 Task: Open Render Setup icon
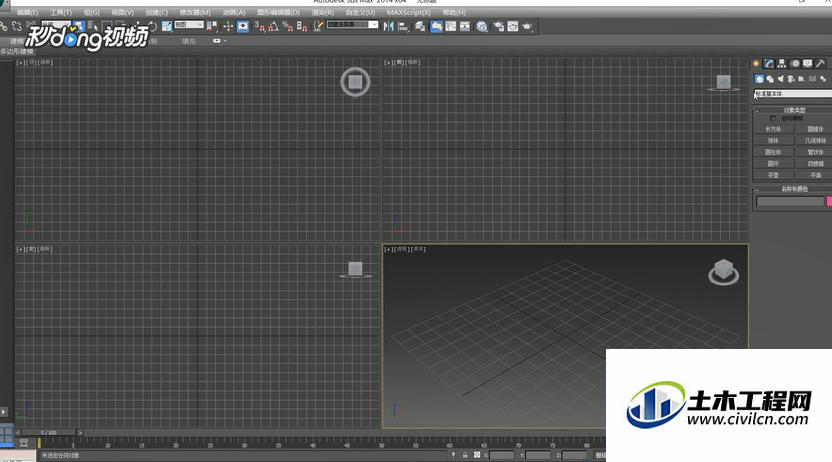click(x=498, y=26)
